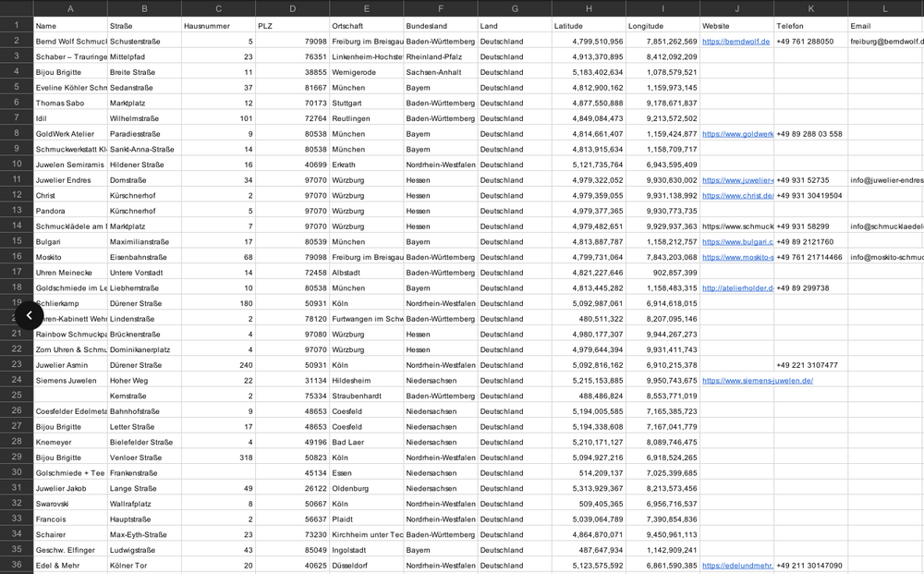Select the 'Juwelier Asmin' name cell
924x574 pixels.
71,365
